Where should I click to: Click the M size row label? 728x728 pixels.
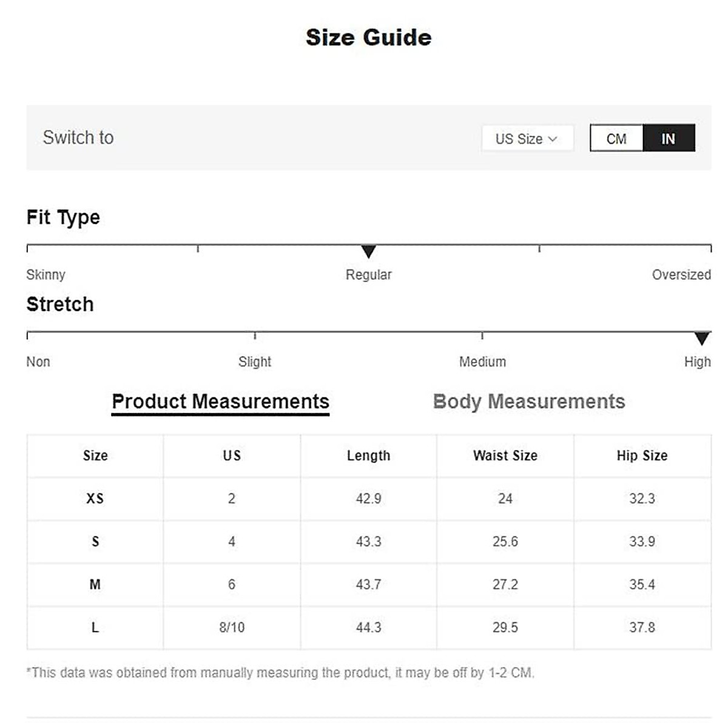[x=95, y=585]
